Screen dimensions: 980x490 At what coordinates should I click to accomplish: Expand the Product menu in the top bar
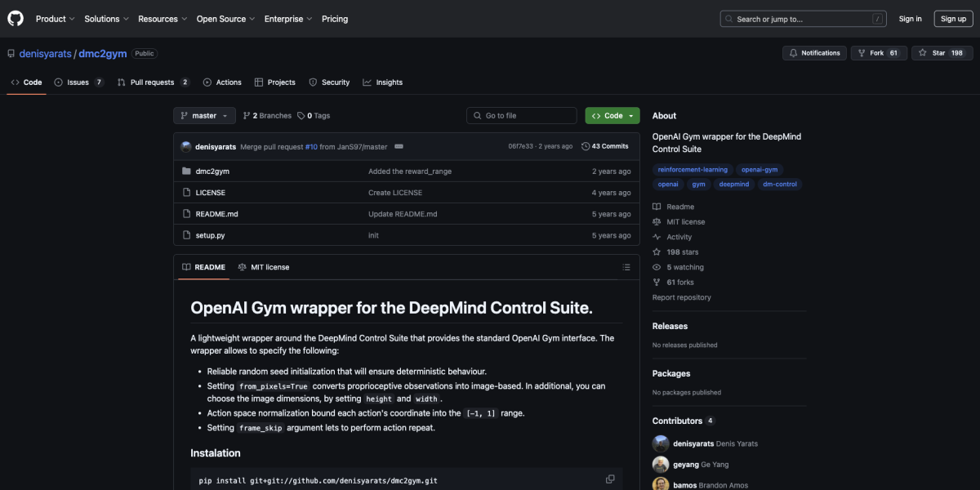tap(54, 18)
